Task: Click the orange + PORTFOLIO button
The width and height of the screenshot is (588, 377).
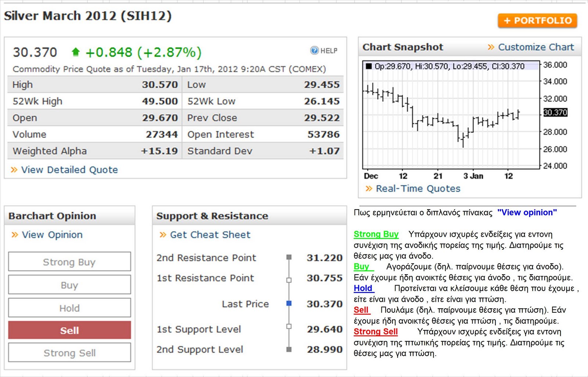Action: coord(538,21)
